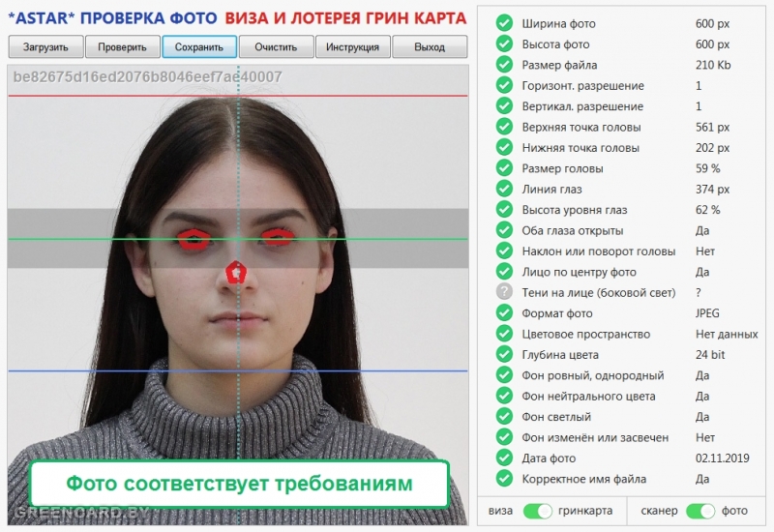
Task: Click check icon next to Цветовое пространство
Action: (x=504, y=334)
